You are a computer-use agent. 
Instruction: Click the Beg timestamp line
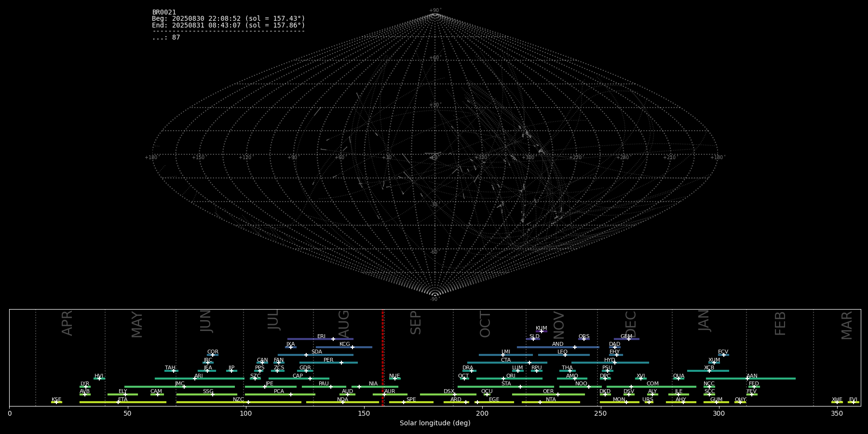[x=229, y=19]
